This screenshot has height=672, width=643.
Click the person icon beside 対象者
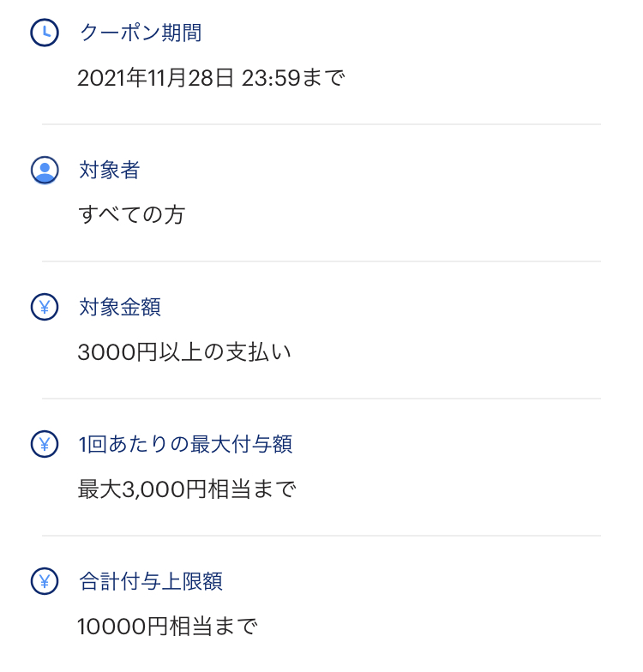[x=45, y=170]
